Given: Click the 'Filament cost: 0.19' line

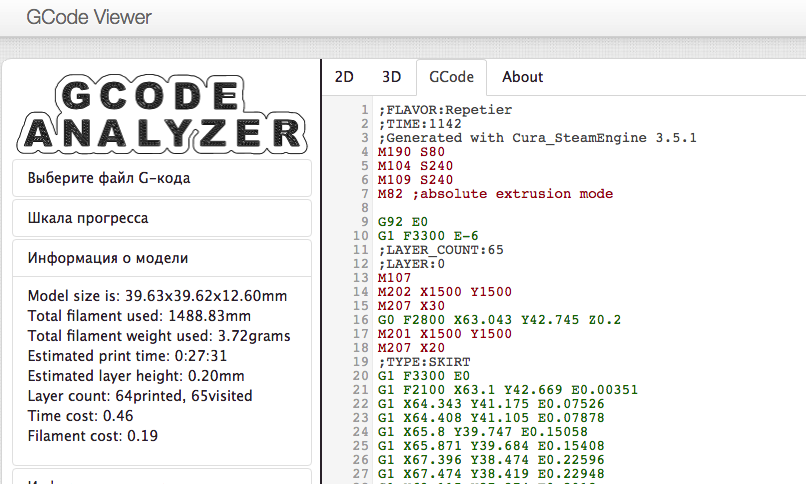Looking at the screenshot, I should point(93,436).
